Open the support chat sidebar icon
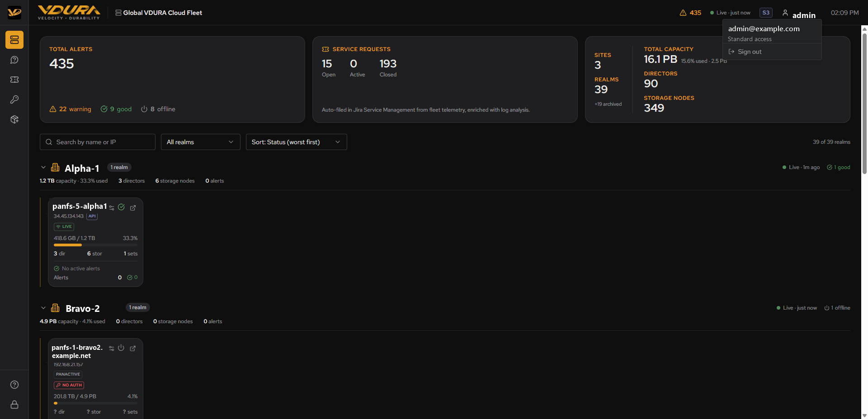868x419 pixels. tap(14, 60)
